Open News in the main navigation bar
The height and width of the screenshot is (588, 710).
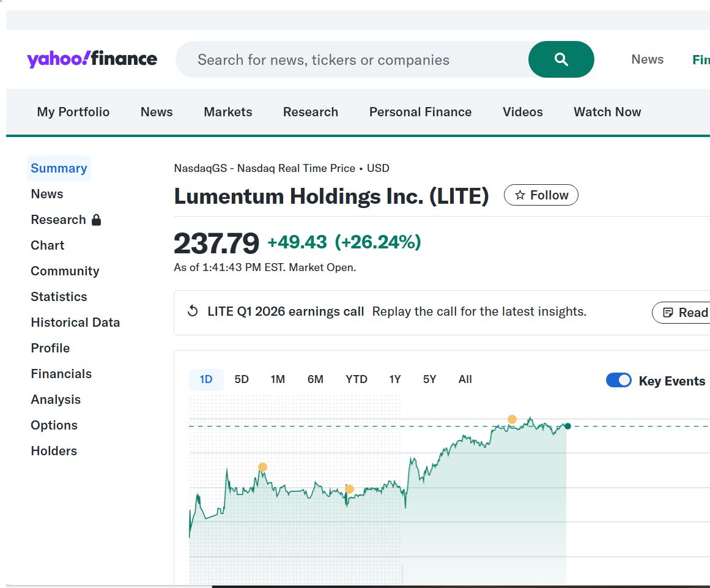[157, 112]
